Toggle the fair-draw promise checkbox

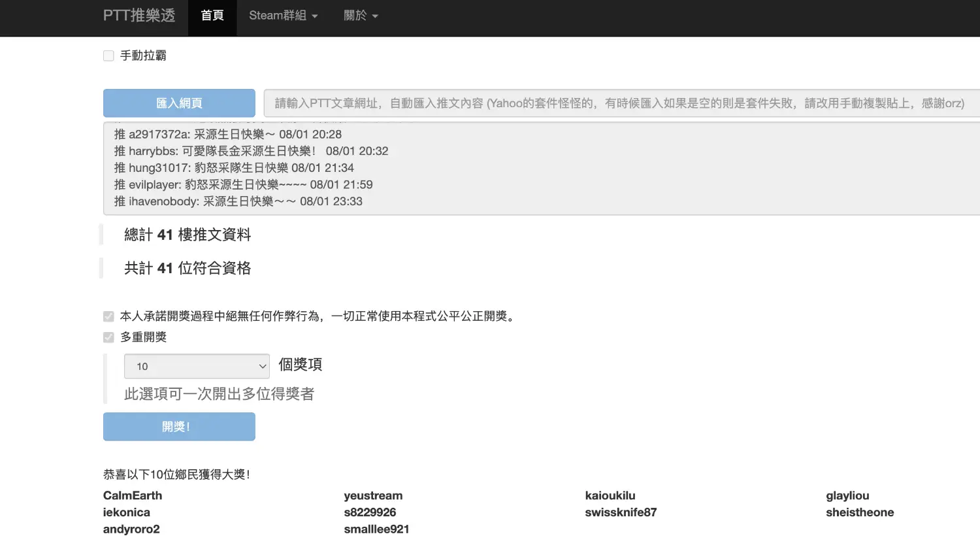coord(108,317)
